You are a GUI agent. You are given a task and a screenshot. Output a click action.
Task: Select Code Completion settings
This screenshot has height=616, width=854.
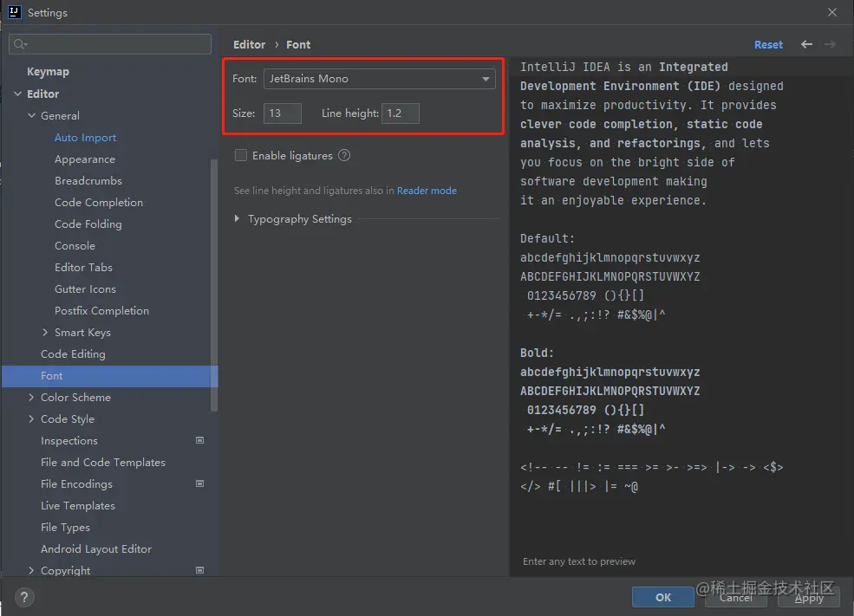point(99,203)
